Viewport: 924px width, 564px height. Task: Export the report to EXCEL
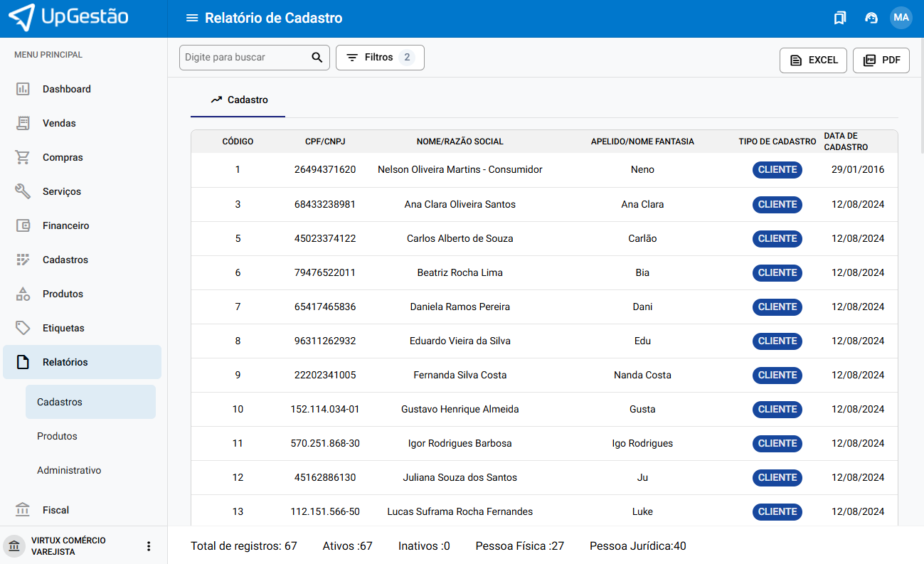tap(814, 60)
